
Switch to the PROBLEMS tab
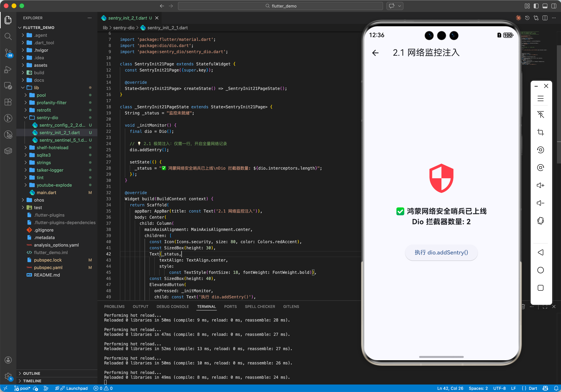(114, 307)
